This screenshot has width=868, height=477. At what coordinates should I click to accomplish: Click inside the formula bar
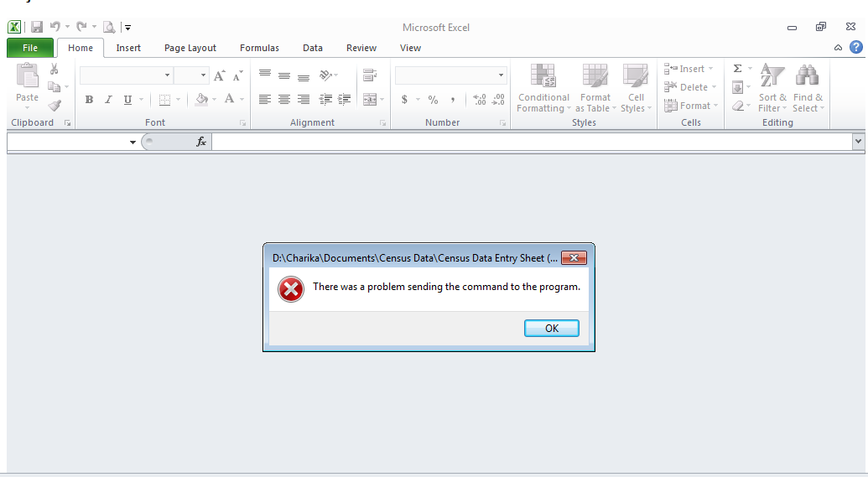[x=532, y=143]
